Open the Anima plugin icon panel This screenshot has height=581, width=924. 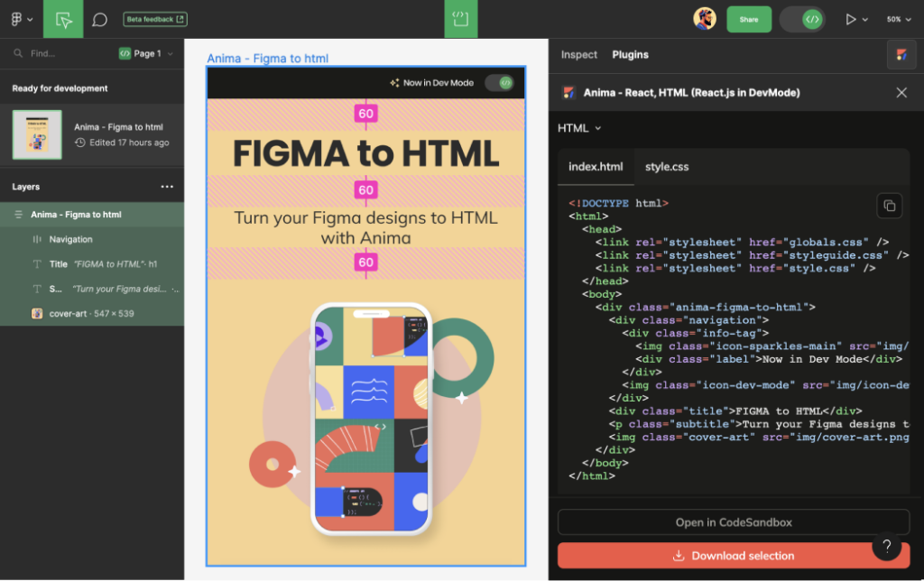click(901, 54)
